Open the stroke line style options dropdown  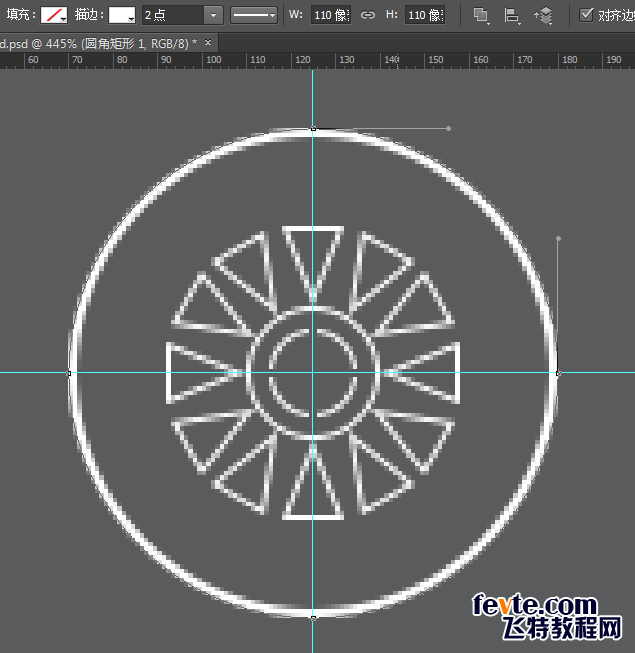coord(254,15)
